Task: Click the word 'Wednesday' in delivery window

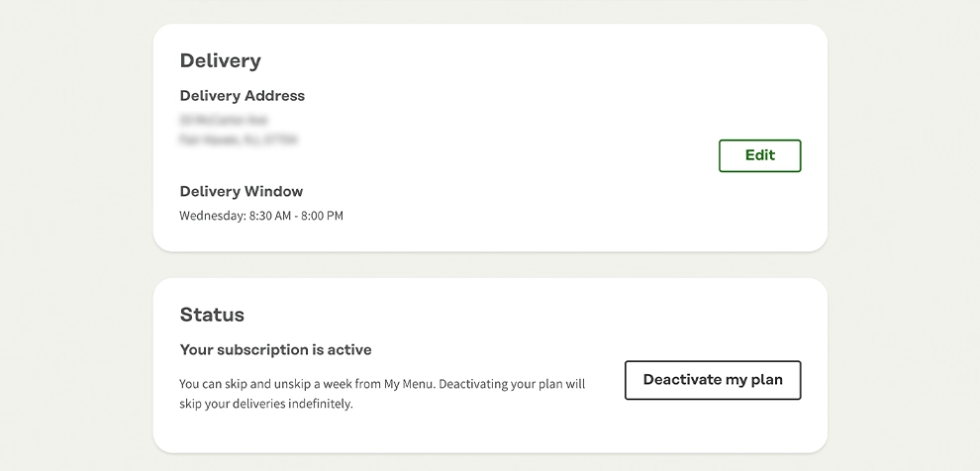Action: pos(211,216)
